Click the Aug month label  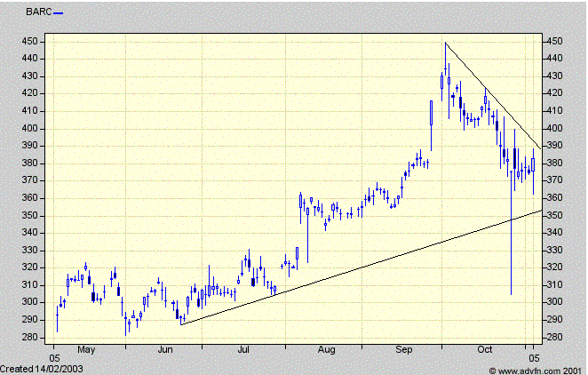pos(327,351)
